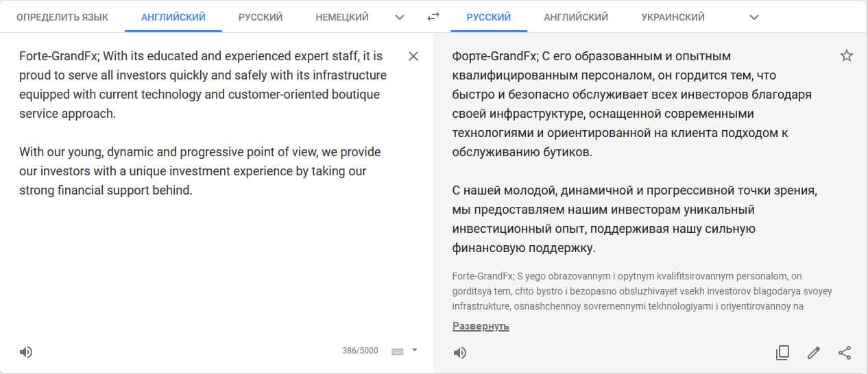
Task: Share the translation
Action: 845,353
